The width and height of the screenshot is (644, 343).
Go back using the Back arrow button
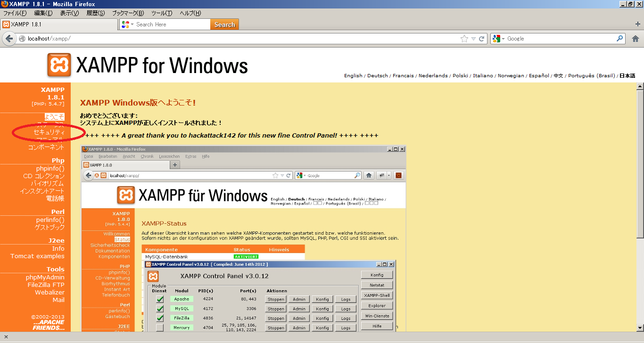pyautogui.click(x=9, y=39)
